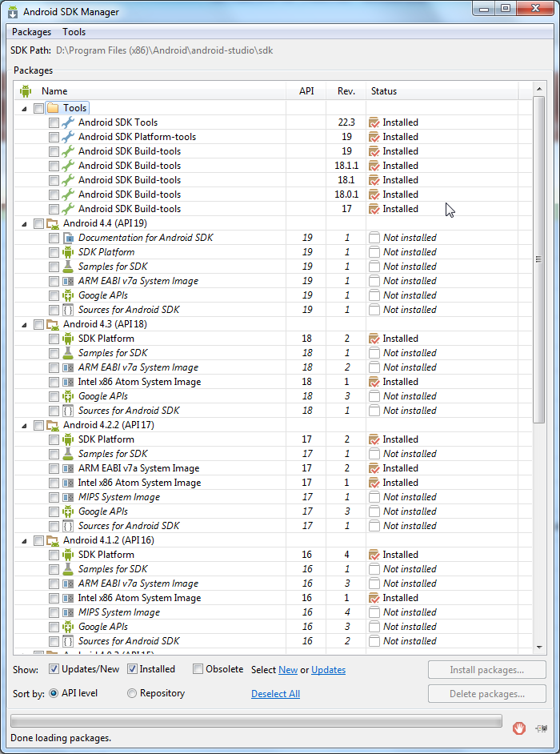Click the API column header
560x754 pixels.
[306, 91]
